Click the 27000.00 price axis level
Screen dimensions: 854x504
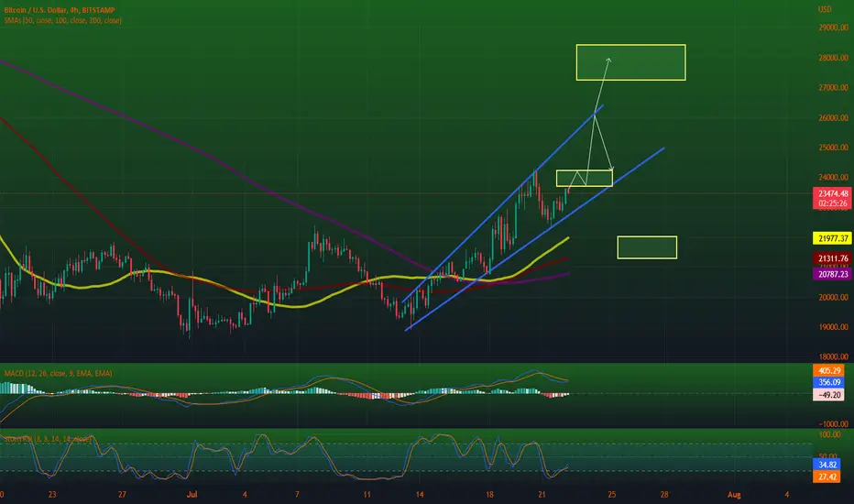point(833,87)
